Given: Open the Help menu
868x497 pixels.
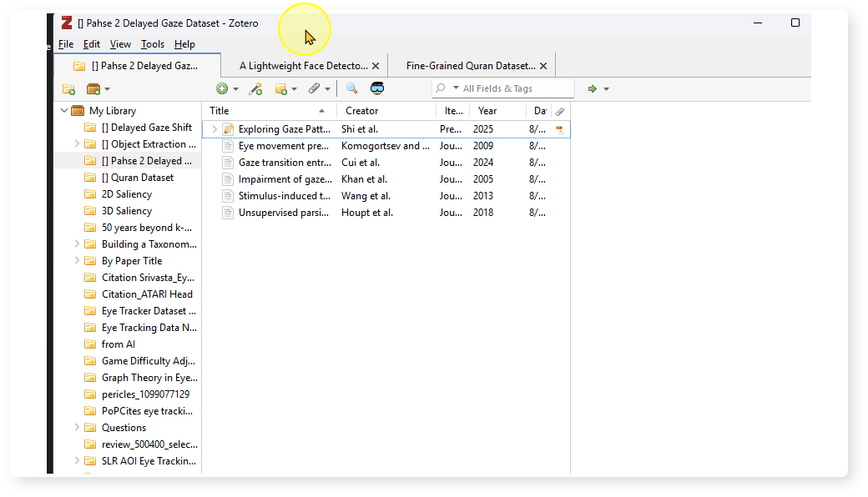Looking at the screenshot, I should coord(184,44).
